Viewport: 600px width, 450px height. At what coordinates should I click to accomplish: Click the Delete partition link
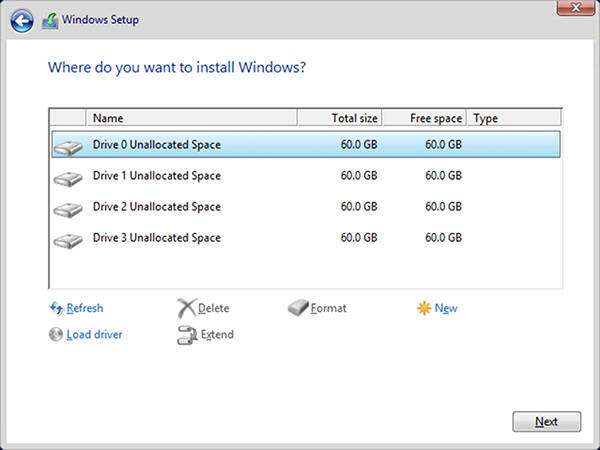point(214,308)
